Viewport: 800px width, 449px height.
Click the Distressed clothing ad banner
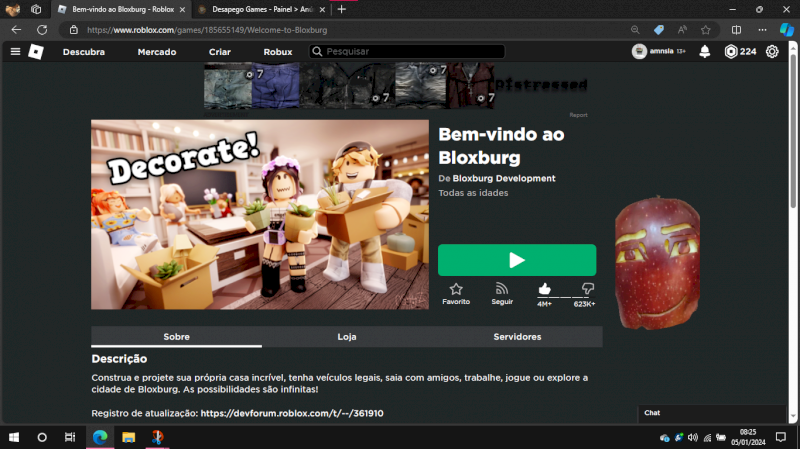point(396,86)
